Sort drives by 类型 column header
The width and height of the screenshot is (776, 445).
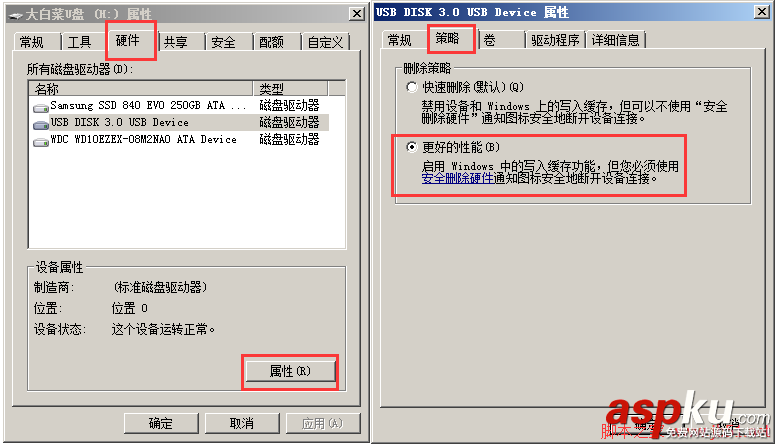[x=291, y=89]
